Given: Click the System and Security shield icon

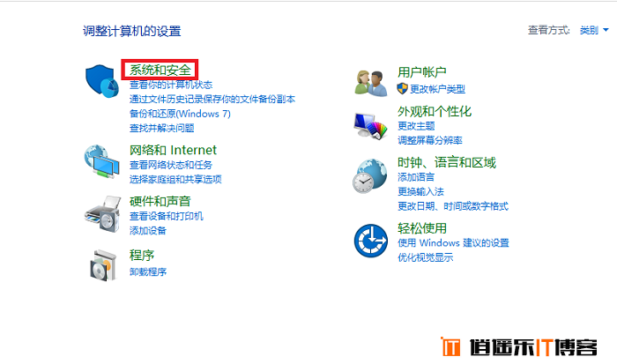Looking at the screenshot, I should point(102,81).
